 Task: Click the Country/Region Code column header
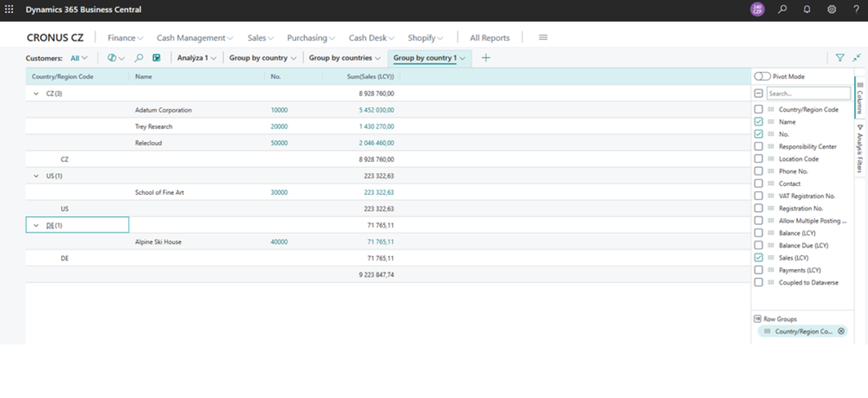click(x=62, y=76)
